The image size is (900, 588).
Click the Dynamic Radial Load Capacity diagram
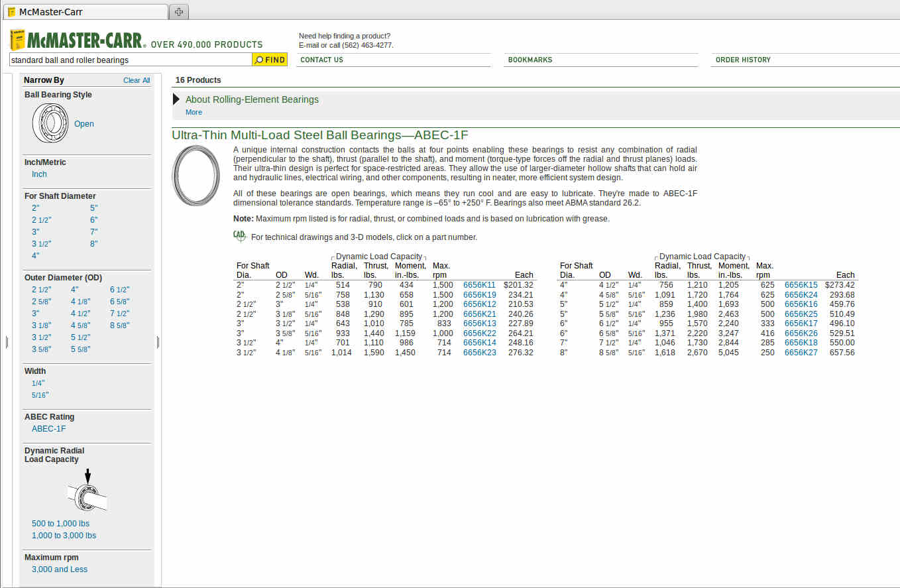[x=87, y=490]
